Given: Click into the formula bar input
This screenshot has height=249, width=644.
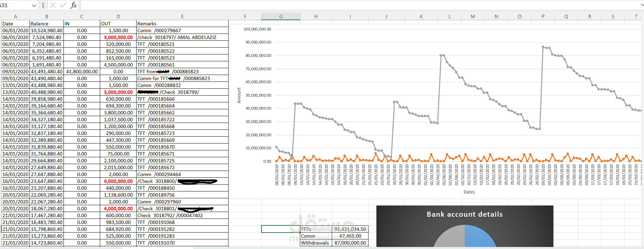Looking at the screenshot, I should tap(360, 5).
